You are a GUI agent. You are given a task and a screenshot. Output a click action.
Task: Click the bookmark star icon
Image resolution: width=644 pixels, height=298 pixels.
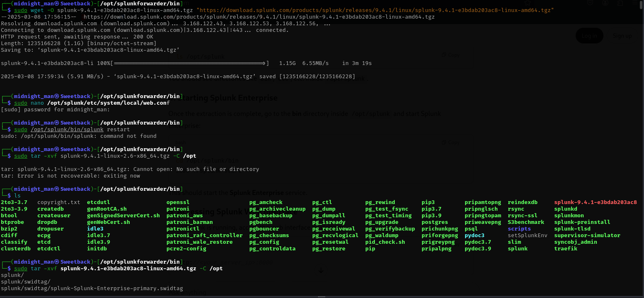[527, 2]
